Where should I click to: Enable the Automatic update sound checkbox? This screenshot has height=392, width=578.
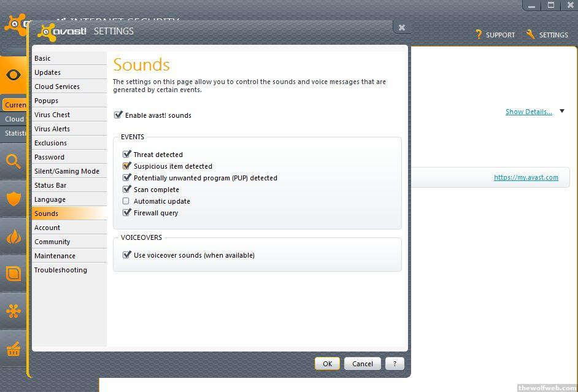(126, 201)
